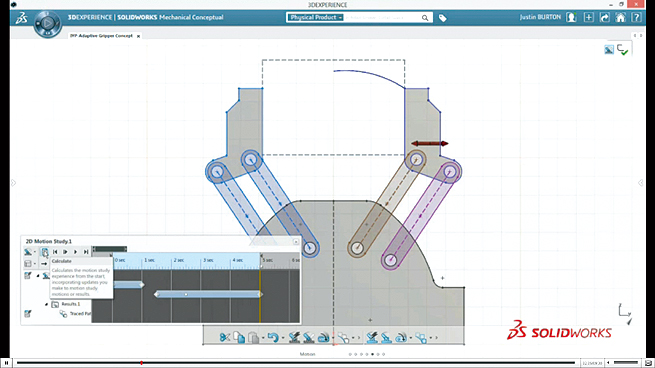
Task: Click the tag icon beside search field
Action: [442, 18]
